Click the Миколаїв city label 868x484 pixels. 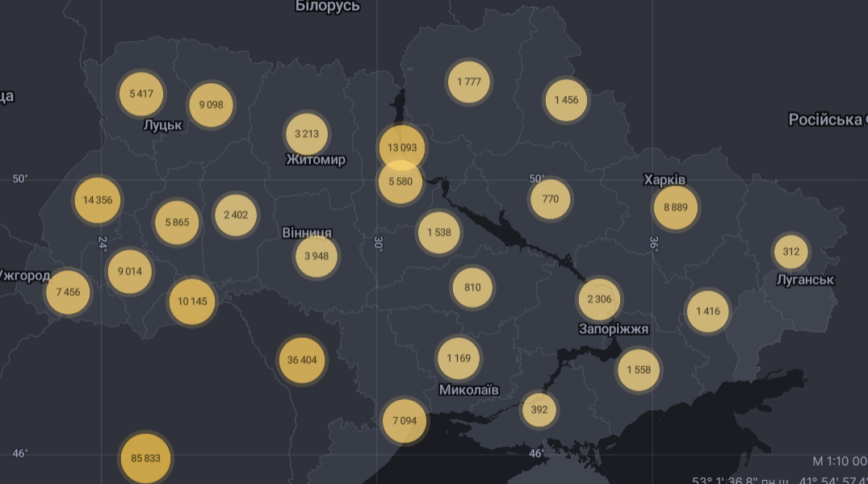pyautogui.click(x=469, y=390)
